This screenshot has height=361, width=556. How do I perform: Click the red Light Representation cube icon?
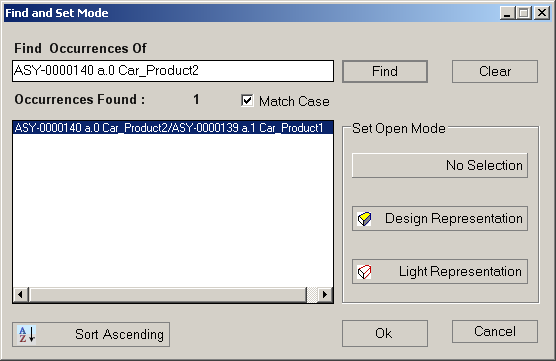tap(364, 272)
